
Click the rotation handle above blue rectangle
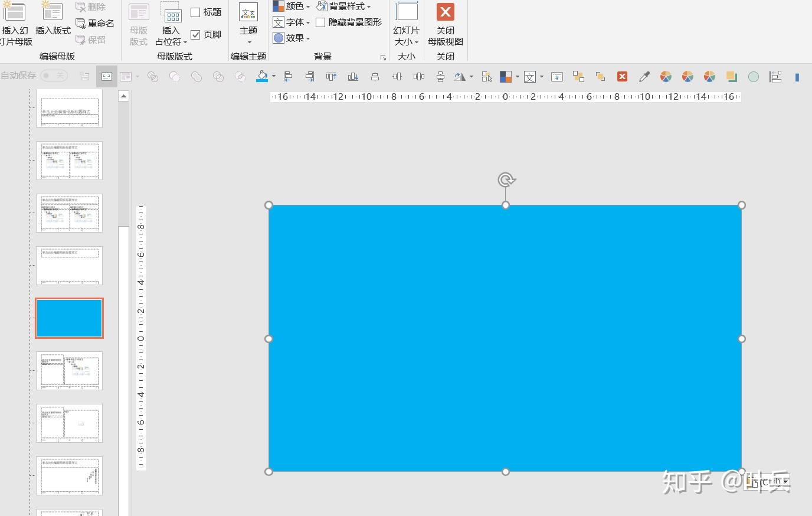pos(506,179)
